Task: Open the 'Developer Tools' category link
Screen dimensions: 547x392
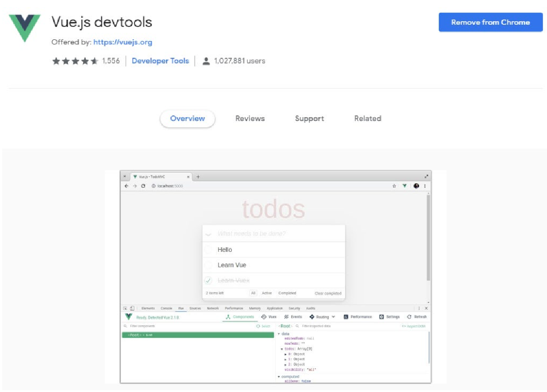Action: [160, 61]
